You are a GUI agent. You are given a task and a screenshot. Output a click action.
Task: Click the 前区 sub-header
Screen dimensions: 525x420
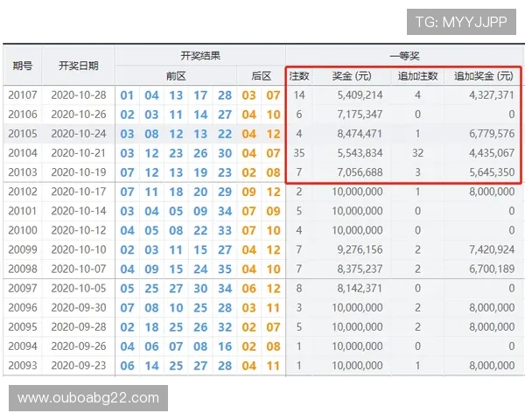pos(176,76)
